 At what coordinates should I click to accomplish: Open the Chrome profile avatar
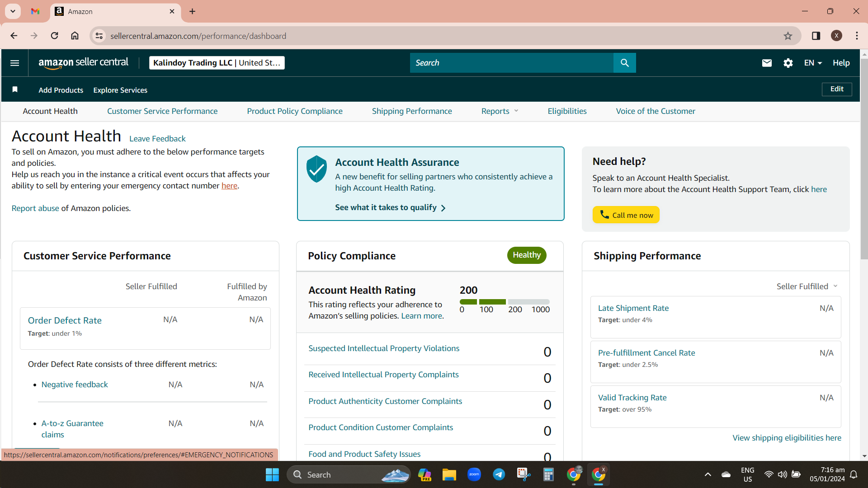tap(836, 36)
